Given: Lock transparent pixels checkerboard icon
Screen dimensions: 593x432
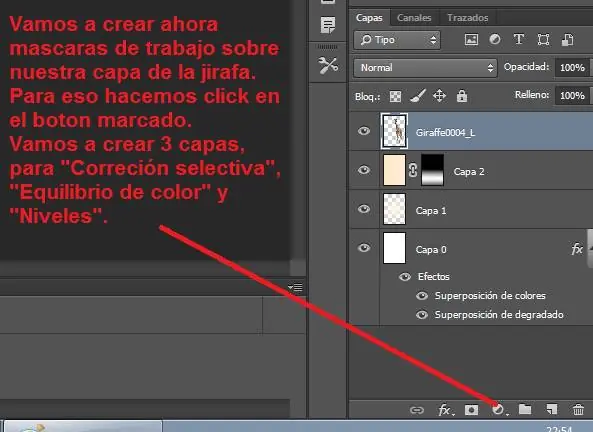Looking at the screenshot, I should point(395,96).
